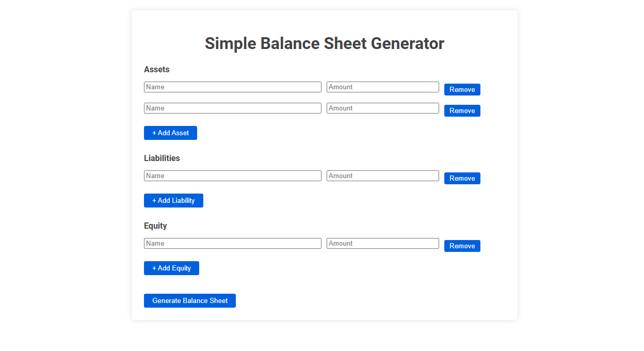The width and height of the screenshot is (644, 351).
Task: Click the + Add Liability button
Action: click(x=173, y=200)
